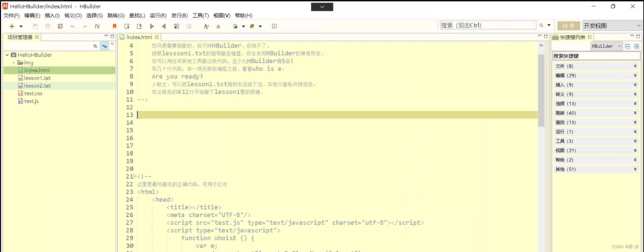Toggle link with editor icon
Viewport: 644px width, 252px height.
tap(105, 46)
